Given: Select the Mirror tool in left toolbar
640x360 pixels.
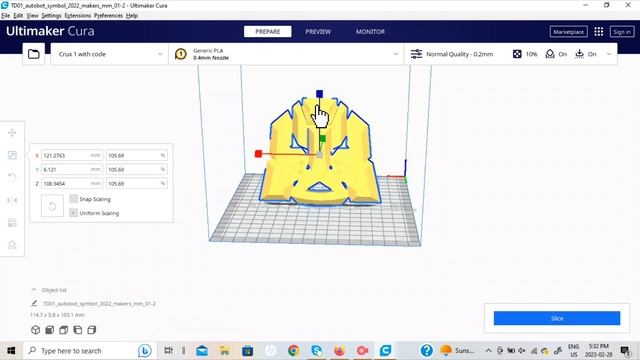Looking at the screenshot, I should coord(12,200).
